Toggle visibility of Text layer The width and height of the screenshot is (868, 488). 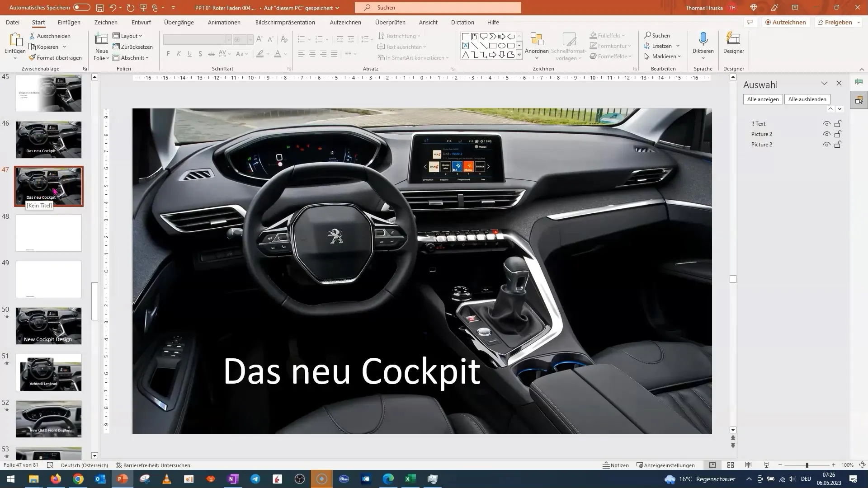(x=827, y=124)
